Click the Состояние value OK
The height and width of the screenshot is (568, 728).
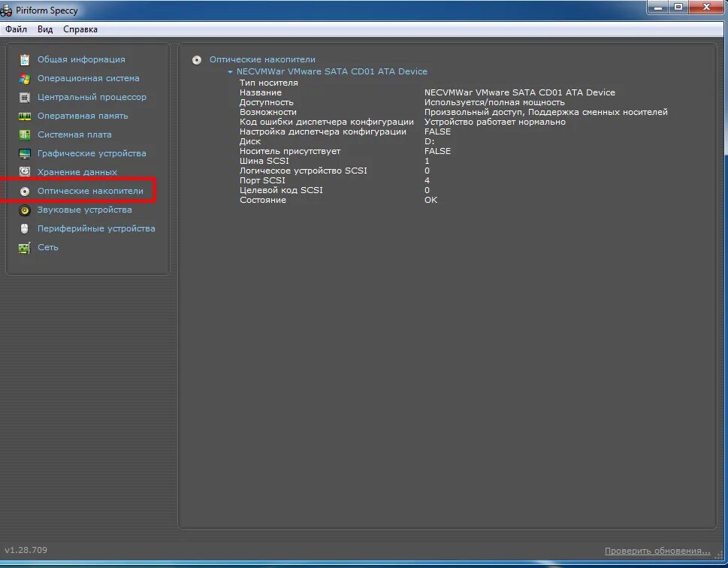tap(430, 200)
